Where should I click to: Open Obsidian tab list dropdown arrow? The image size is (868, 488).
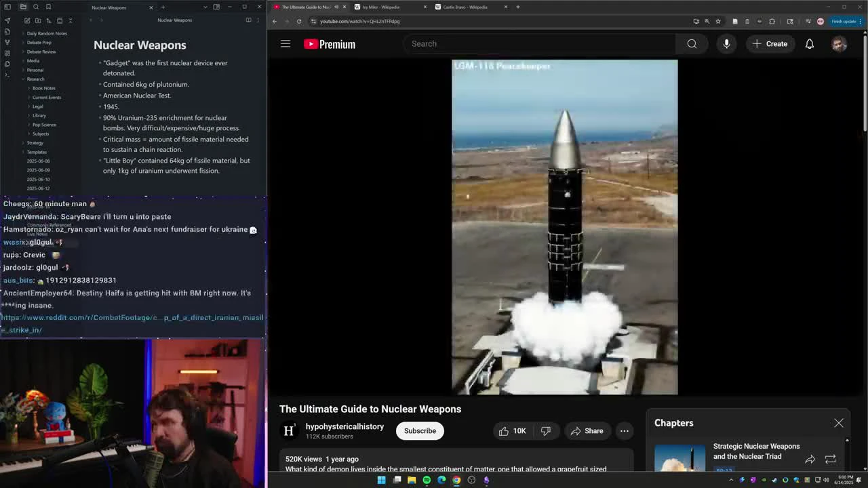[205, 7]
